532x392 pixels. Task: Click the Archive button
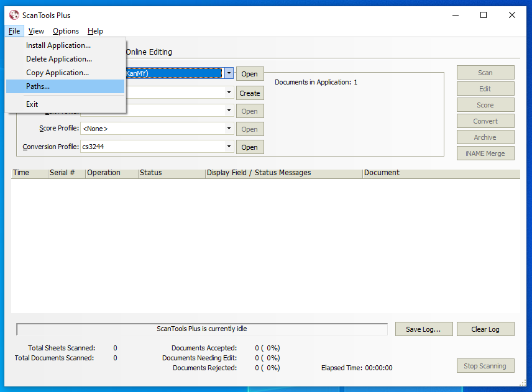tap(485, 137)
